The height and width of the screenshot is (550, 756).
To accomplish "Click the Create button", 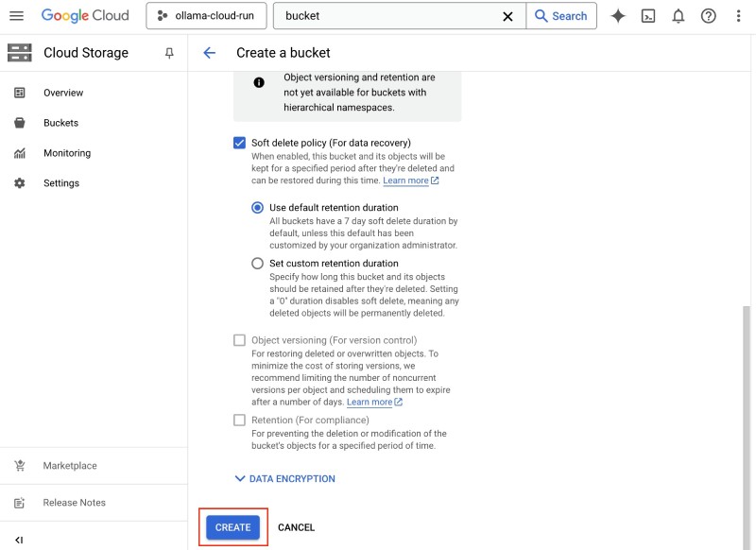I will click(232, 527).
